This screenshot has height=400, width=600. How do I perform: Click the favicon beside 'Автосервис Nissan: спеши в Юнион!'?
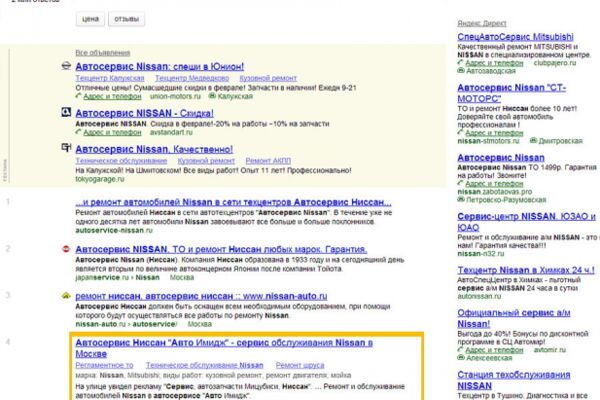point(66,66)
